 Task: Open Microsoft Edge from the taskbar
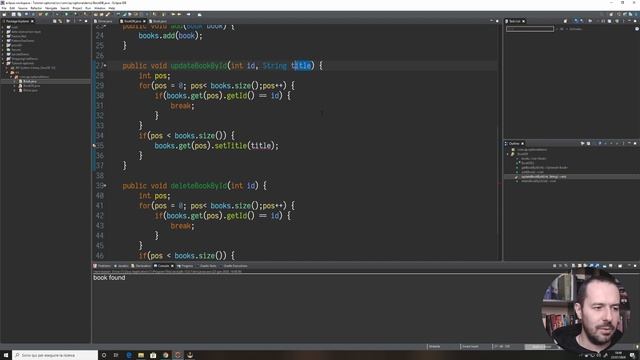tap(129, 355)
